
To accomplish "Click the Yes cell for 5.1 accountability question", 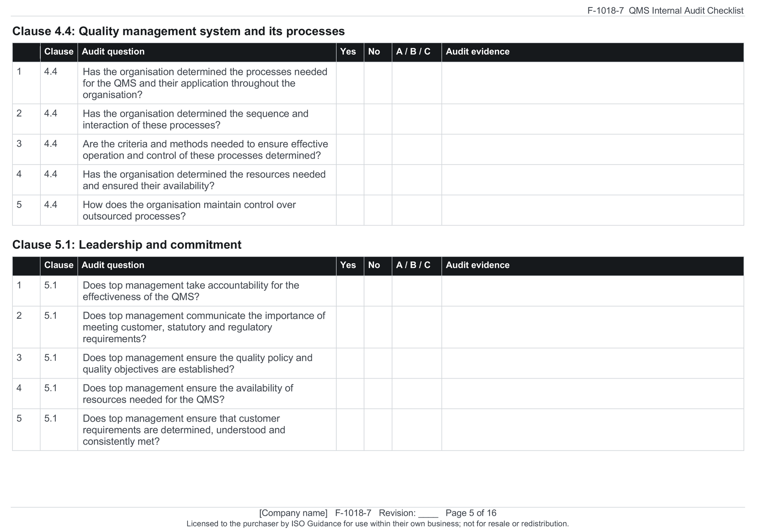I will 350,291.
